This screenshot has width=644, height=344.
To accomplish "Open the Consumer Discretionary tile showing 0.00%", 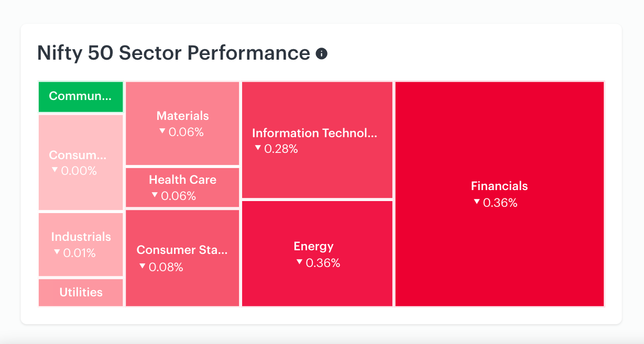I will click(81, 162).
